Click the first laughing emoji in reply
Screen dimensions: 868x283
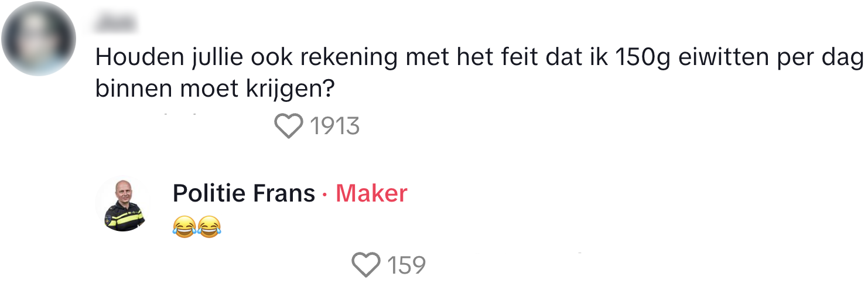click(x=184, y=226)
